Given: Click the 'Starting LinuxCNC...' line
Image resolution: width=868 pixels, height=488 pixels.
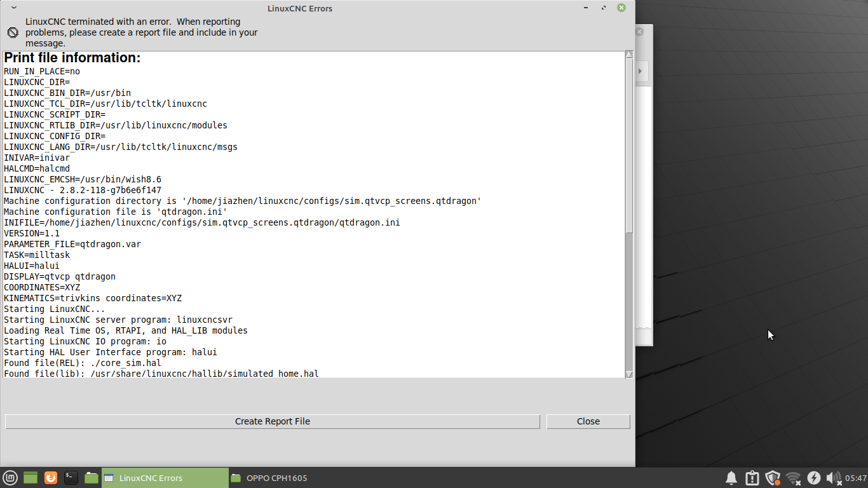Looking at the screenshot, I should tap(55, 309).
